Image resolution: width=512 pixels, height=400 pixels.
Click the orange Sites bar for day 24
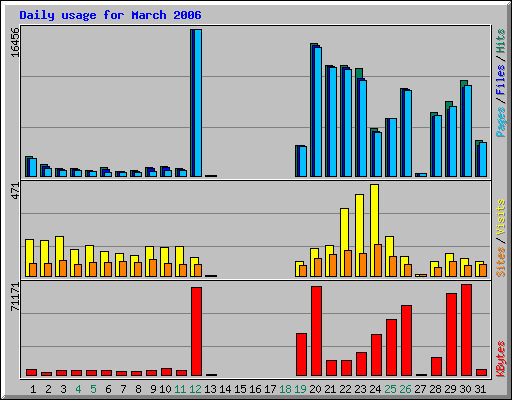coord(378,260)
